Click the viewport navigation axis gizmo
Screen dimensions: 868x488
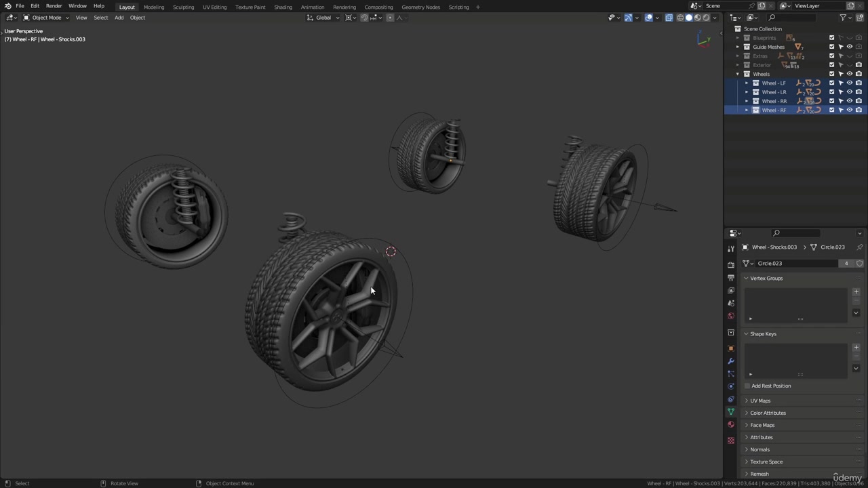tap(703, 39)
